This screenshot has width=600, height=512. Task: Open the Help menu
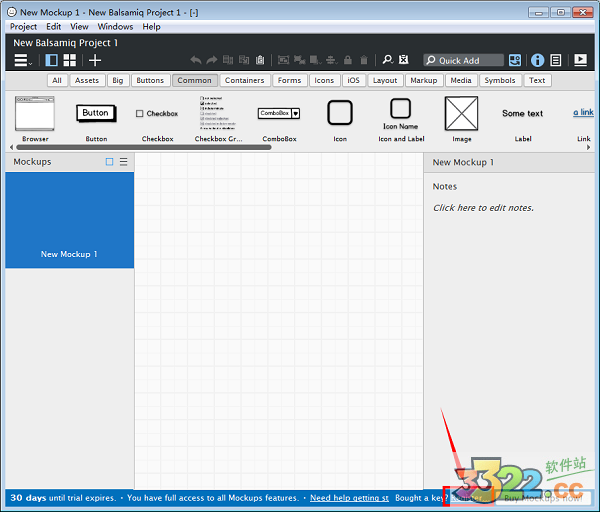pos(152,27)
